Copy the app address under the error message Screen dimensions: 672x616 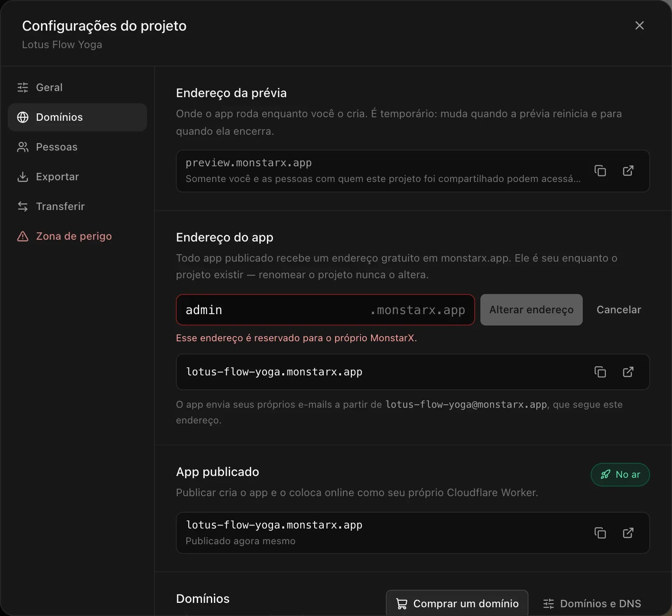(600, 372)
